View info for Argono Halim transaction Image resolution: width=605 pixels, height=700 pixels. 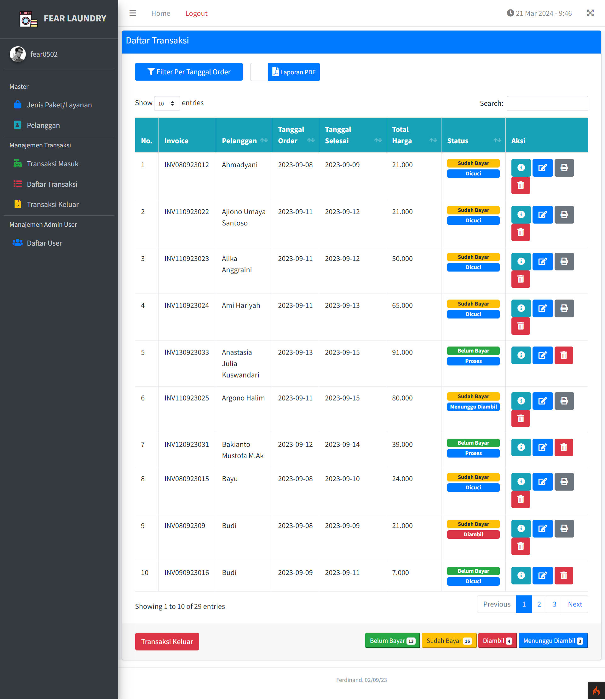point(521,401)
